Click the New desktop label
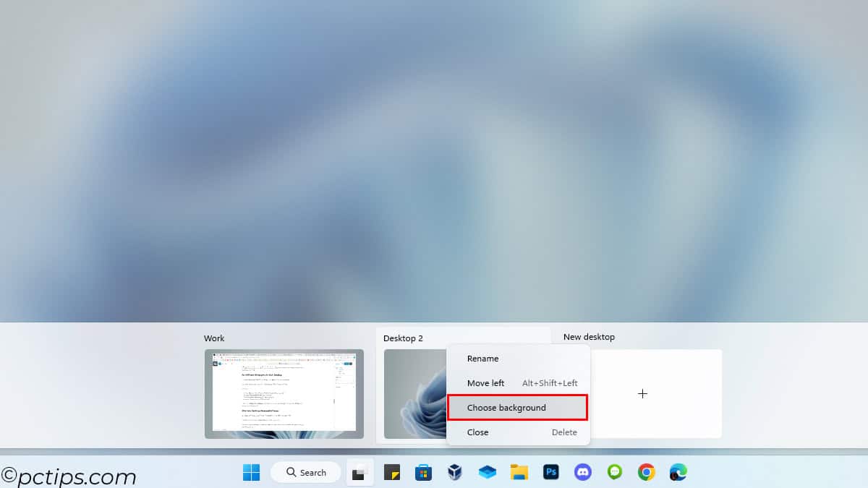Image resolution: width=868 pixels, height=488 pixels. [x=589, y=337]
